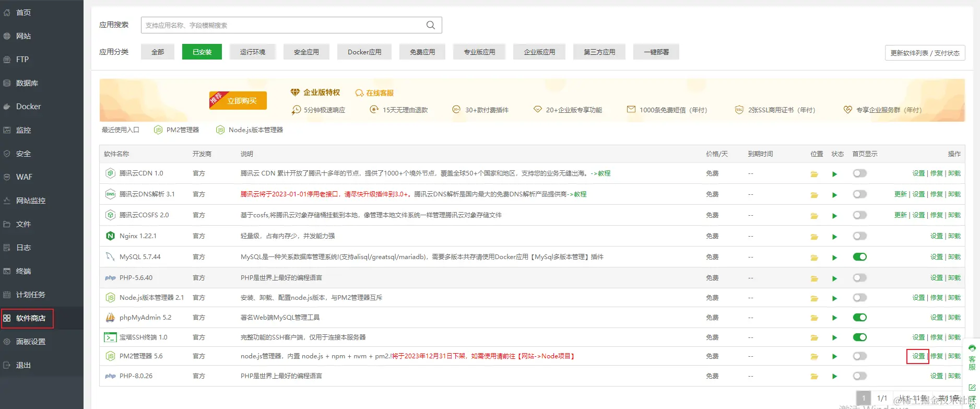Viewport: 980px width, 409px height.
Task: Click status play icon for 腾讯云DNS解析 3.1
Action: (x=834, y=195)
